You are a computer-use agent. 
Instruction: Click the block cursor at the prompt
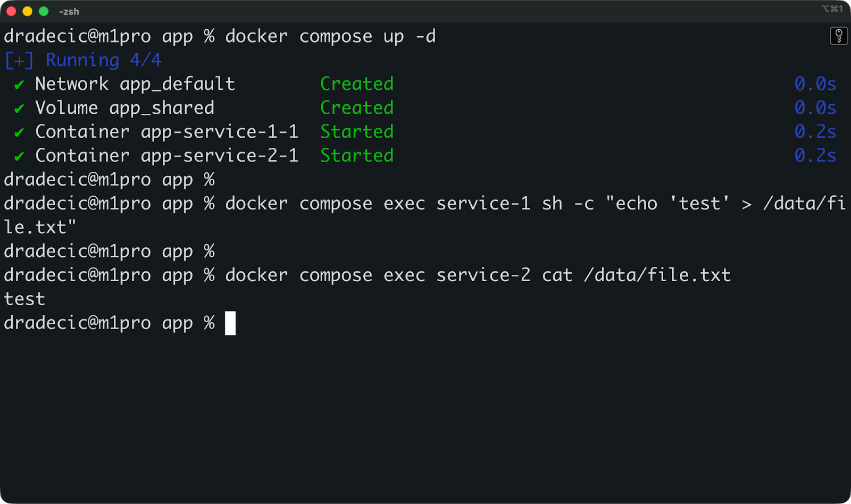tap(230, 323)
